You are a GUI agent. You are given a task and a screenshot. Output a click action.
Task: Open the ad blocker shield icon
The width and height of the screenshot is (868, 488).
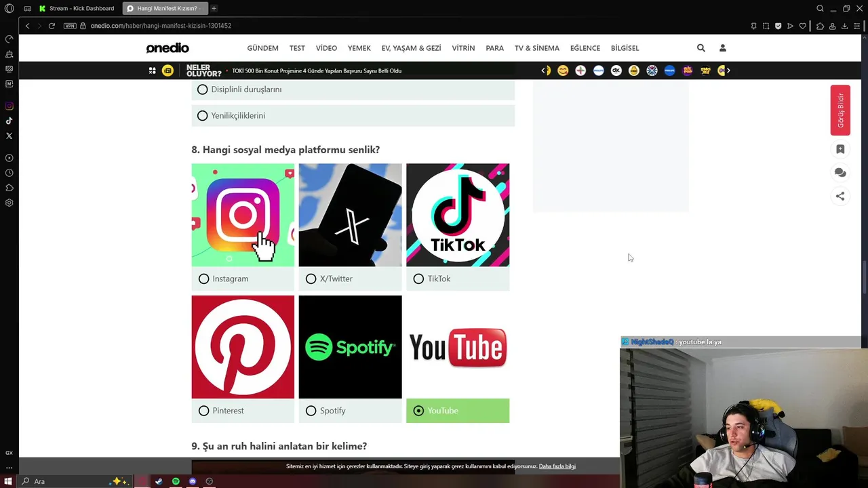point(778,26)
